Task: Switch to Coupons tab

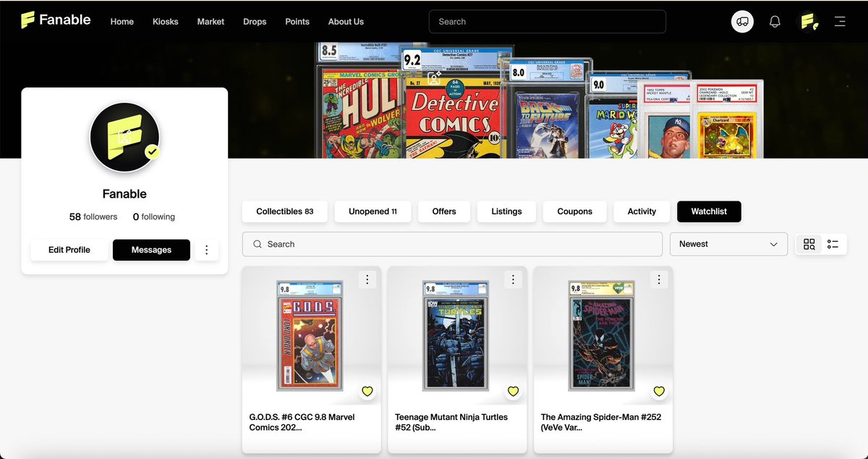Action: tap(575, 211)
